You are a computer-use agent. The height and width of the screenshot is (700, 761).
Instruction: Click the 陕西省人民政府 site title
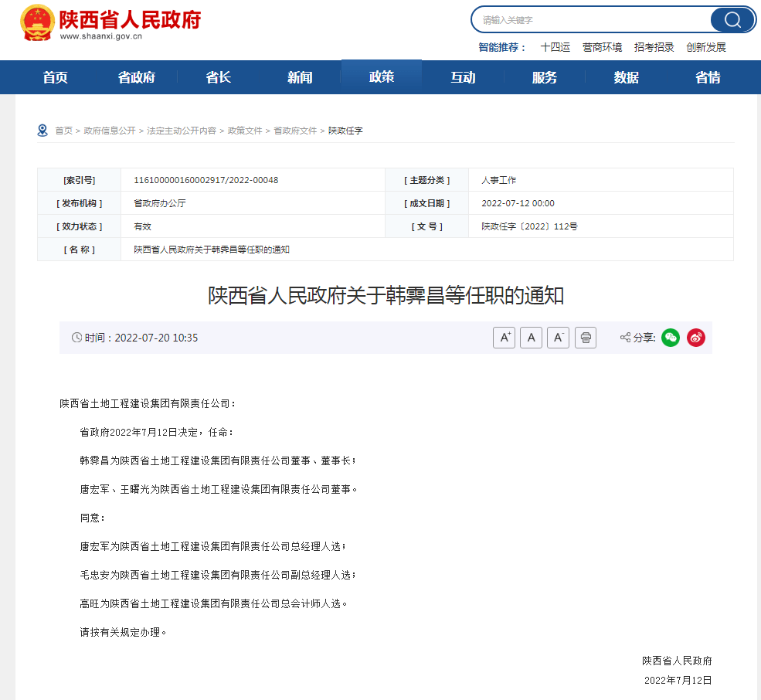[x=130, y=19]
